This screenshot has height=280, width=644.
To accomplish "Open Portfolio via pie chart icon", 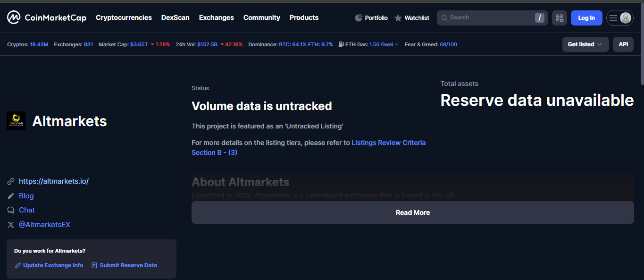I will 359,18.
